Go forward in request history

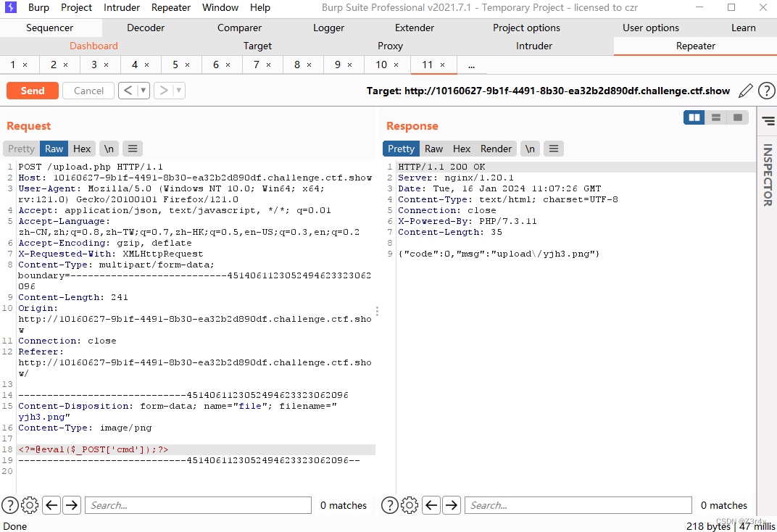(x=163, y=91)
